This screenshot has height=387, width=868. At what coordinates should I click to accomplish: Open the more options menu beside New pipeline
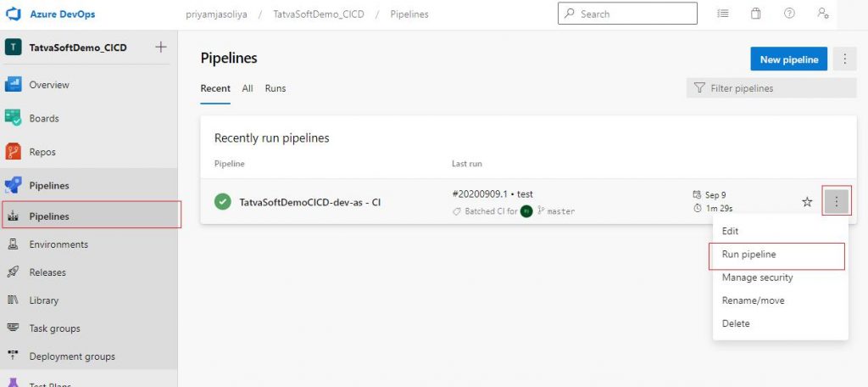(x=845, y=59)
